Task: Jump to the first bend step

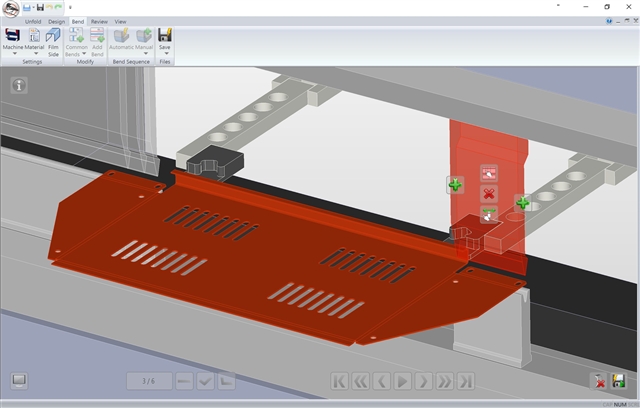Action: pos(339,381)
